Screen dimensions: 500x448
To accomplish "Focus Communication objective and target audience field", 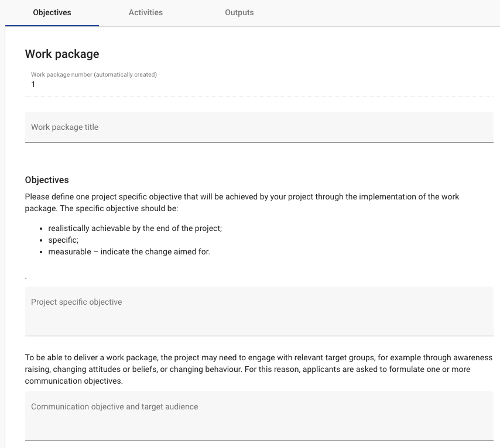I will [259, 416].
